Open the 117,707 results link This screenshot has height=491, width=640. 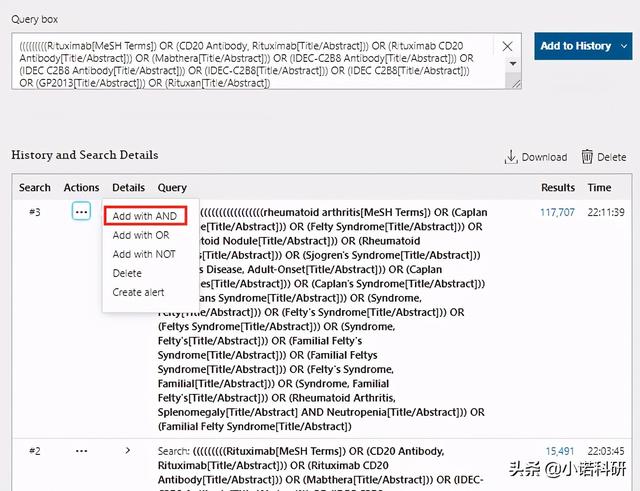(x=557, y=212)
